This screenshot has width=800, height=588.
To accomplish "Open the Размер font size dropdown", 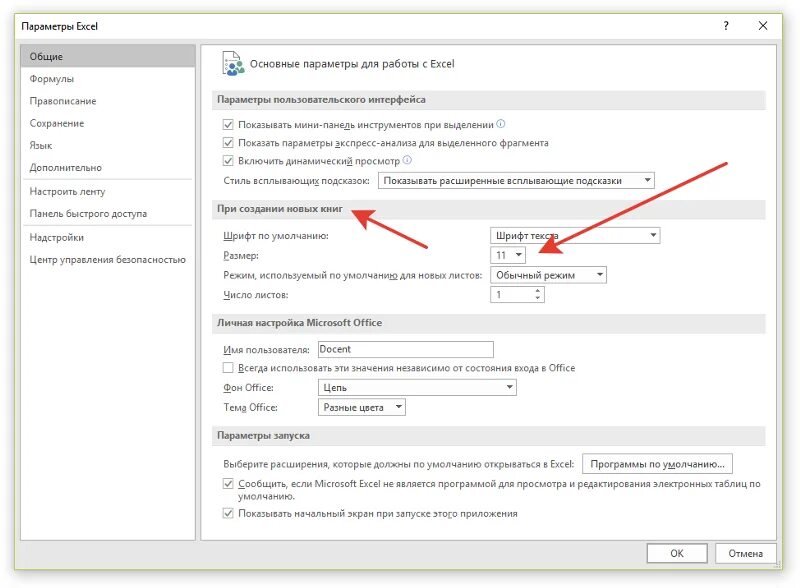I will point(508,255).
